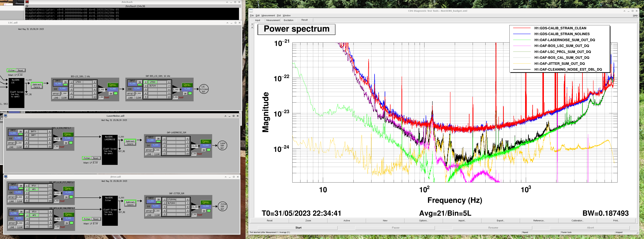Click FULL icon of BOS-LSC_SUM 2 kHz module
This screenshot has width=644, height=239.
click(x=113, y=85)
